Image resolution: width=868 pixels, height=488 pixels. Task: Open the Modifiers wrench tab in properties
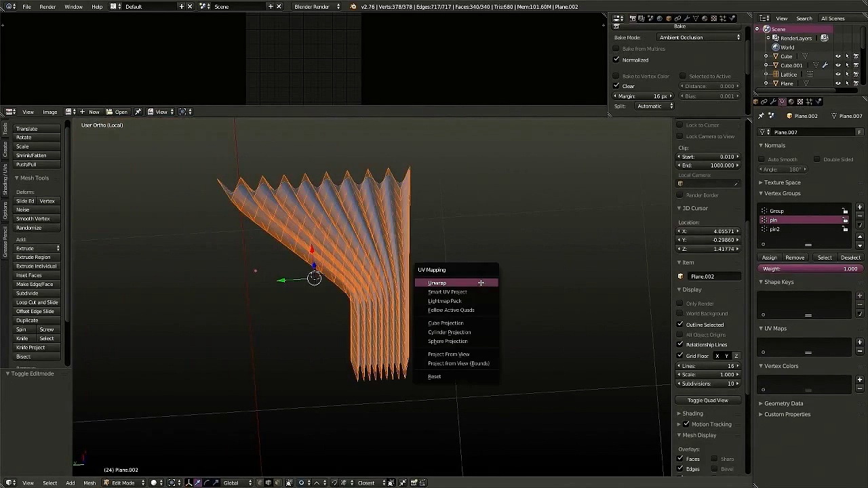[x=773, y=102]
